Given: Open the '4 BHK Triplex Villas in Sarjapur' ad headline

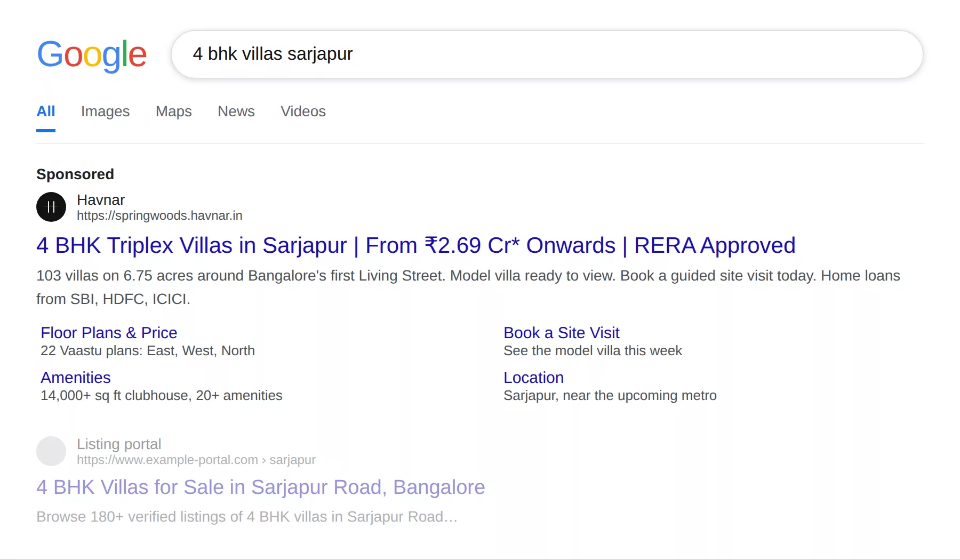Looking at the screenshot, I should tap(416, 245).
